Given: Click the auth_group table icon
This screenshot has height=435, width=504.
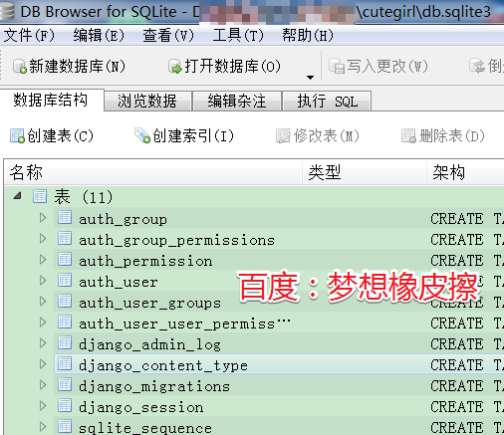Looking at the screenshot, I should pos(65,218).
